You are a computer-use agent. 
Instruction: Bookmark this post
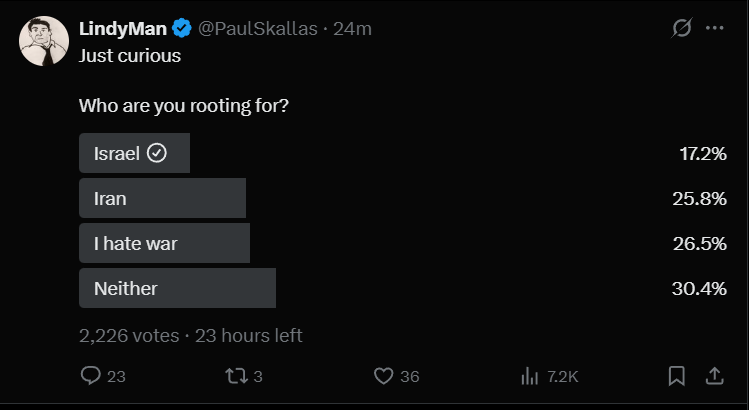[676, 376]
